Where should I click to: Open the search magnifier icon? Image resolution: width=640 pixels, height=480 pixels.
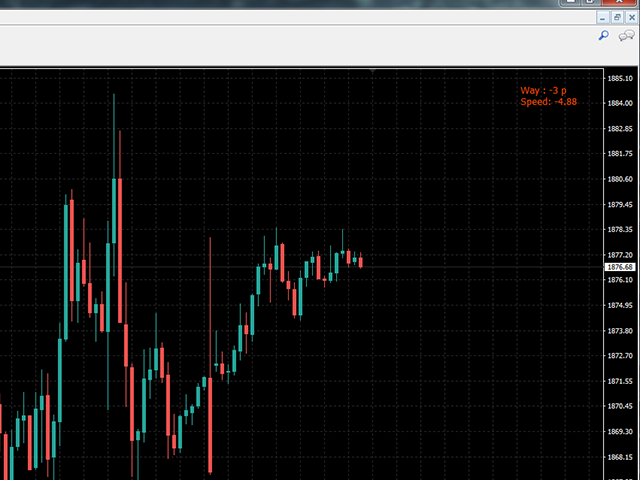(603, 36)
